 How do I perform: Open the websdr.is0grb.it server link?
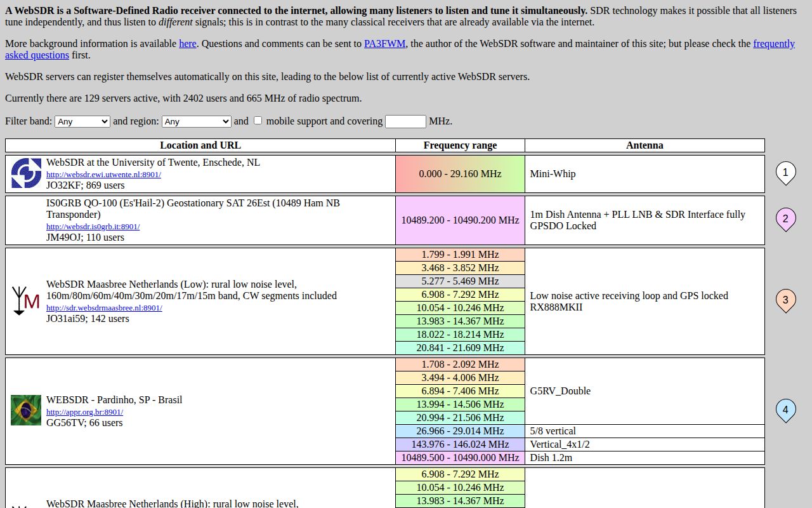click(93, 226)
